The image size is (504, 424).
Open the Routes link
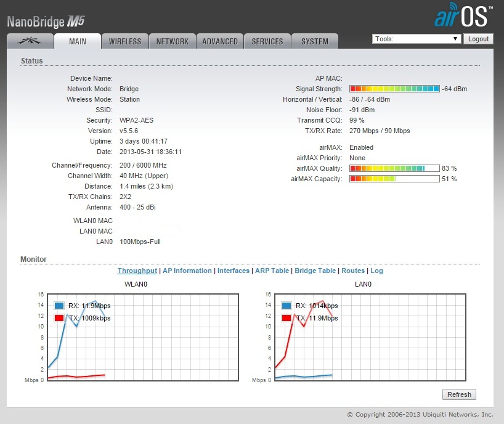(x=353, y=271)
